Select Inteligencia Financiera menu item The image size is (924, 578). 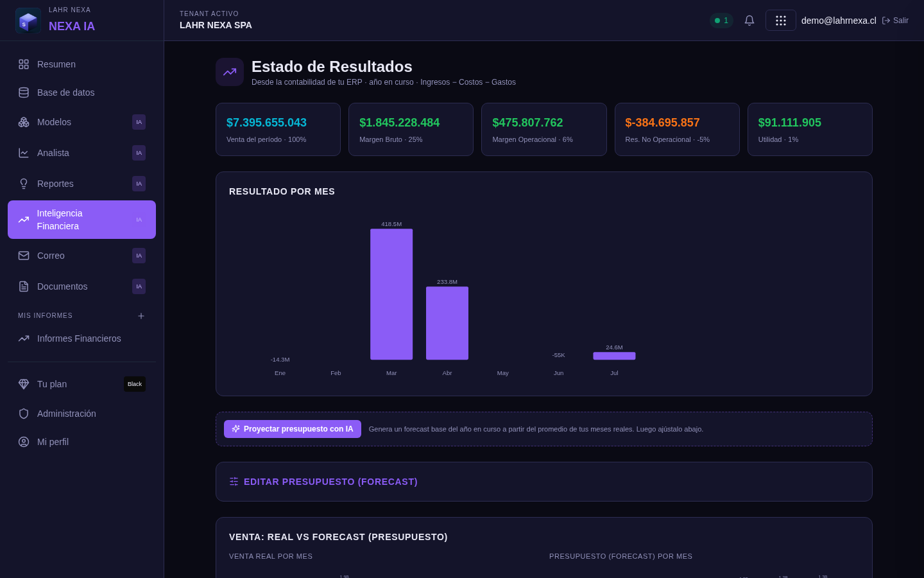tap(81, 220)
